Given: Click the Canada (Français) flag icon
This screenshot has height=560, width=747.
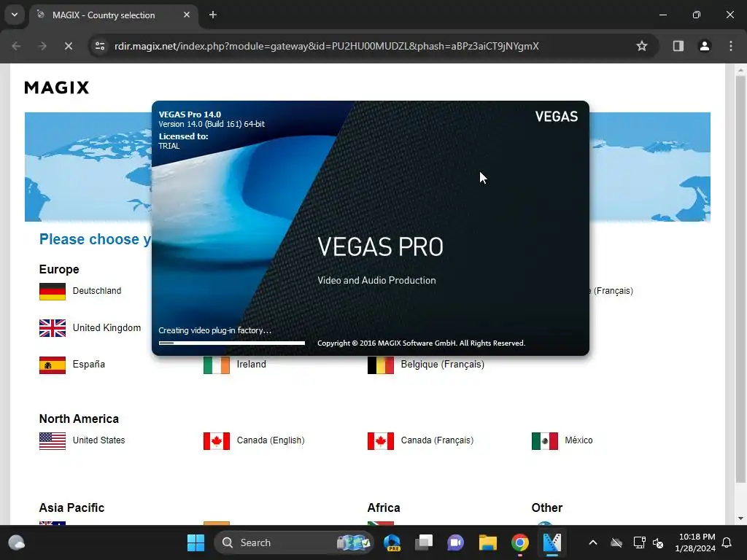Looking at the screenshot, I should 381,441.
